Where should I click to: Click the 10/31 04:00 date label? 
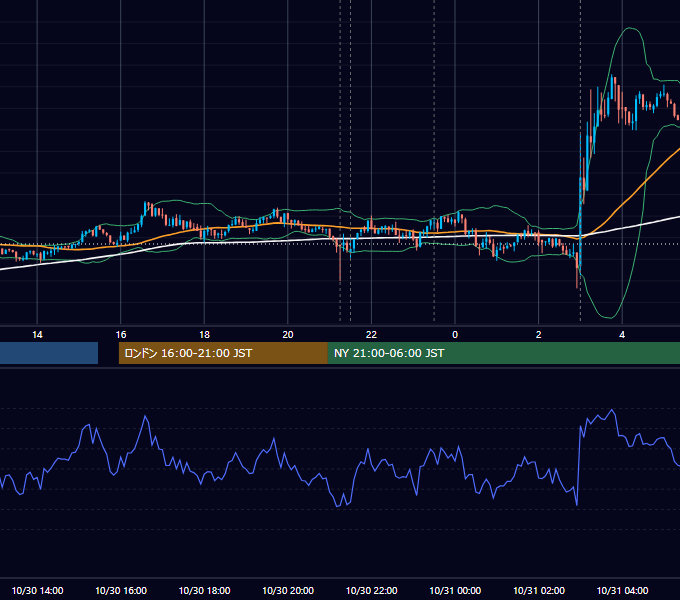622,590
